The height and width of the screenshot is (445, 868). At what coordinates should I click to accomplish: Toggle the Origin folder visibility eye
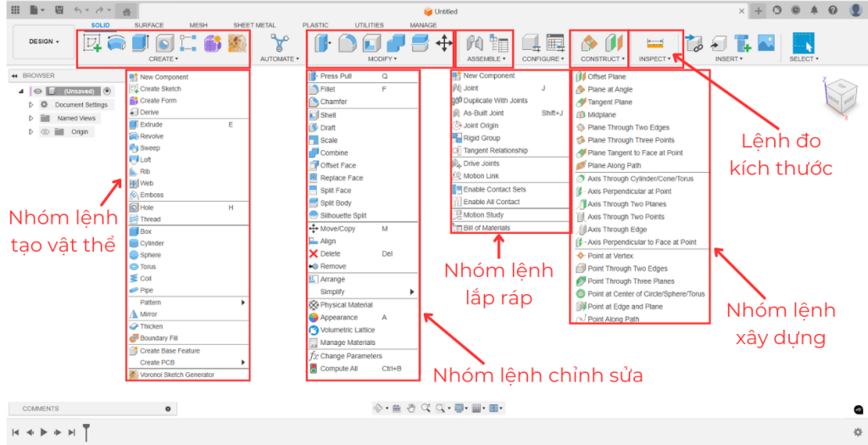point(45,131)
